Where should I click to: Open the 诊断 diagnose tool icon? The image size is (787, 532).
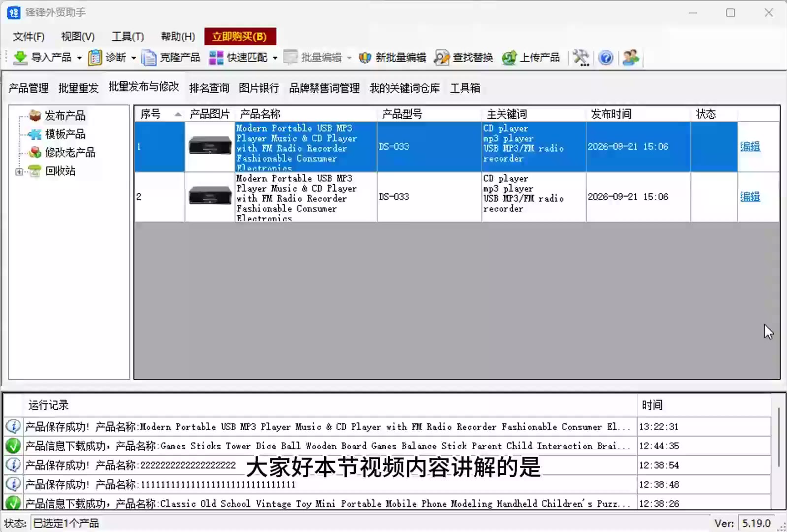pyautogui.click(x=95, y=58)
